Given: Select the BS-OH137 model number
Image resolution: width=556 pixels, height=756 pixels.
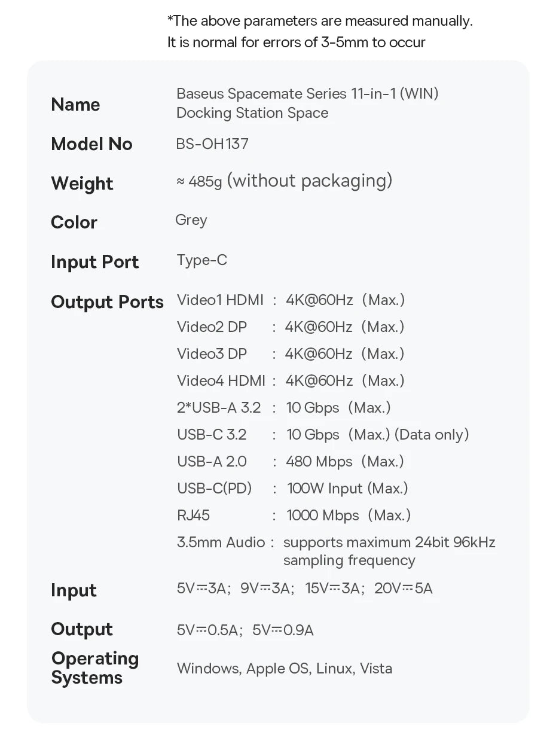Looking at the screenshot, I should point(212,144).
